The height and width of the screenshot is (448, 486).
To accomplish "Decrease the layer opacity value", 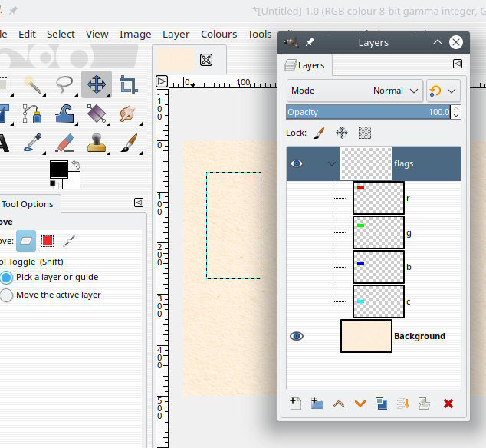I will coord(456,115).
